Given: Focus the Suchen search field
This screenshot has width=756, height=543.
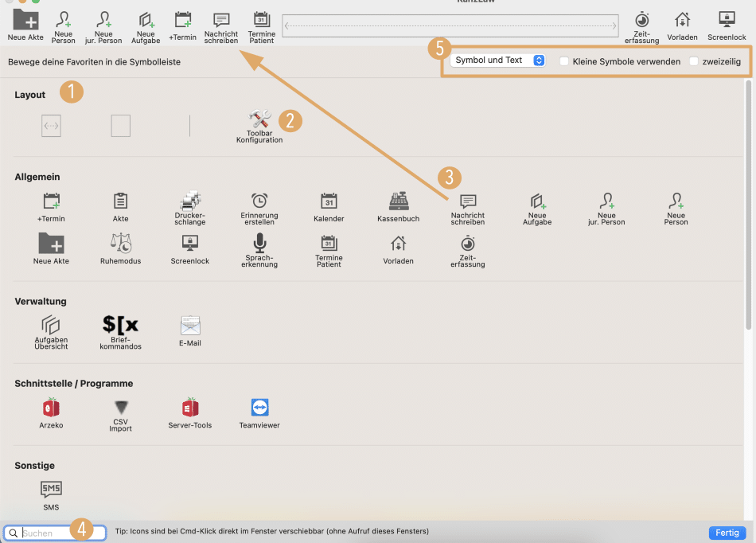Looking at the screenshot, I should point(55,533).
